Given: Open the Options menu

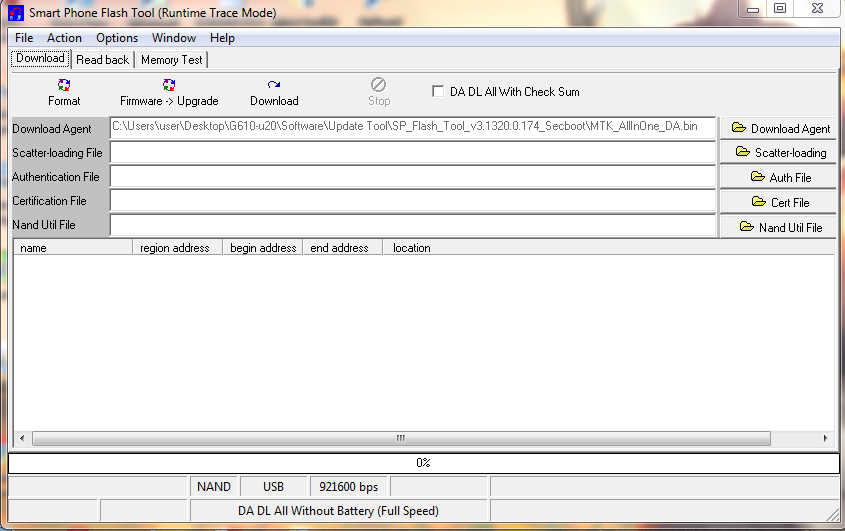Looking at the screenshot, I should (x=117, y=38).
